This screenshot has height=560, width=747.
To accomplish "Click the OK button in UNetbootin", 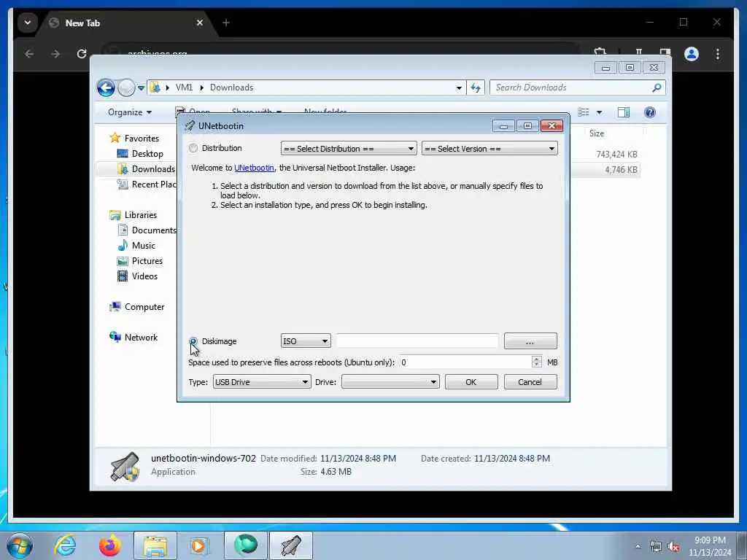I will (471, 382).
